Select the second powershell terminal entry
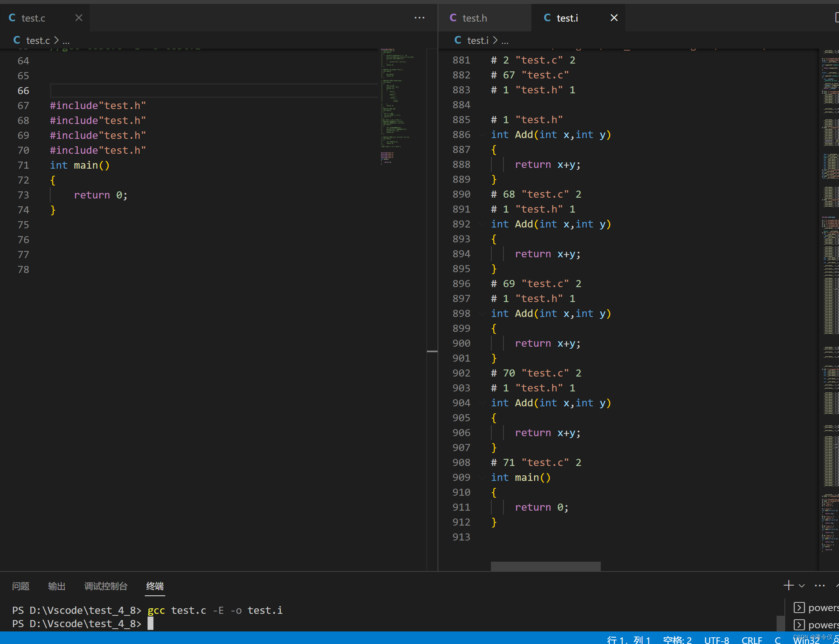Viewport: 839px width, 644px height. pos(816,625)
